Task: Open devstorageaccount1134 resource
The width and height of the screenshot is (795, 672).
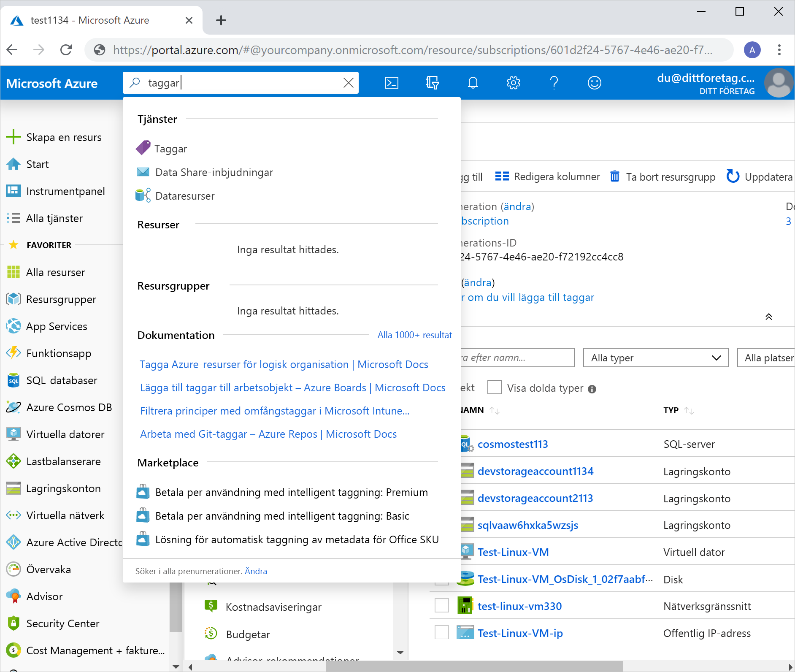Action: (x=535, y=471)
